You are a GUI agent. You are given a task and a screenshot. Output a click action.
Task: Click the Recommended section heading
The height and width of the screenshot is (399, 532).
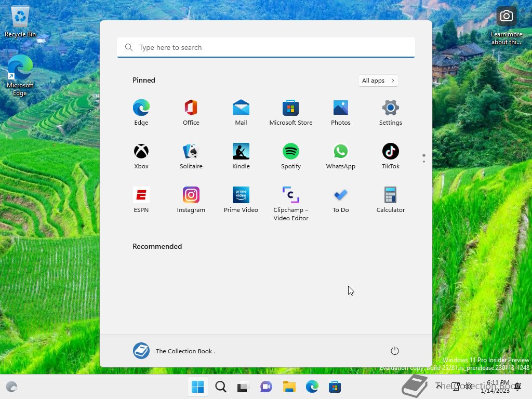pos(157,246)
